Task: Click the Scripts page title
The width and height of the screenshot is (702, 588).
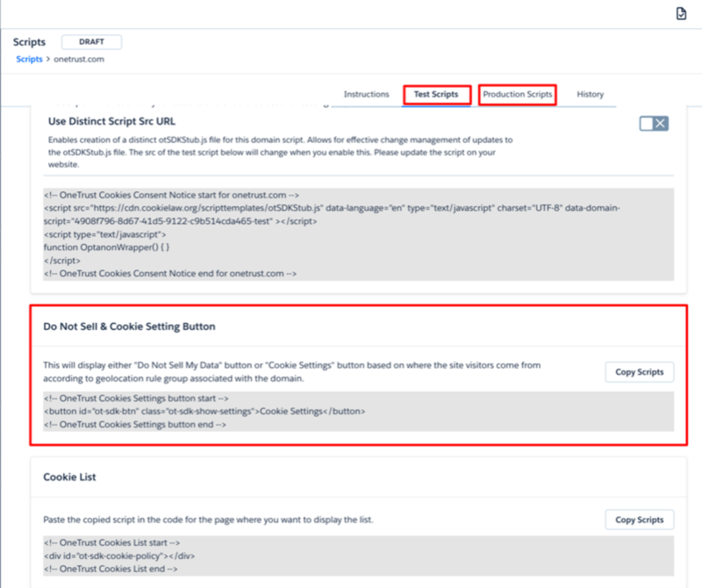Action: click(29, 41)
